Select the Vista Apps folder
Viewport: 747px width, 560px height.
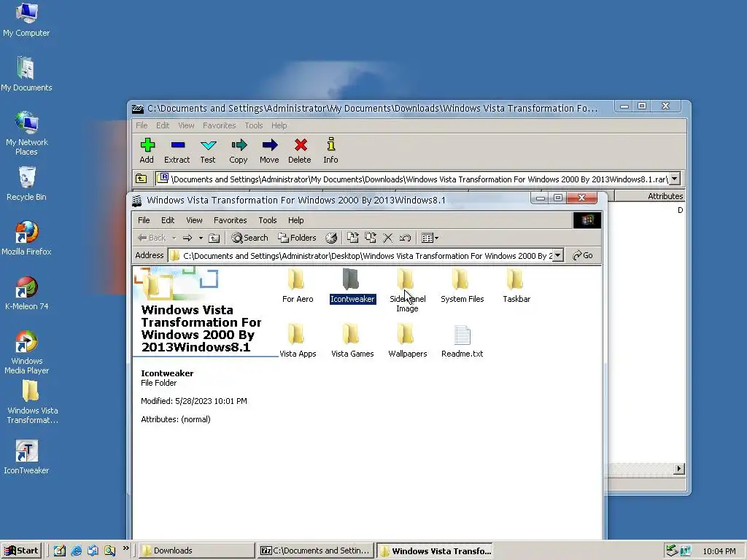point(298,341)
